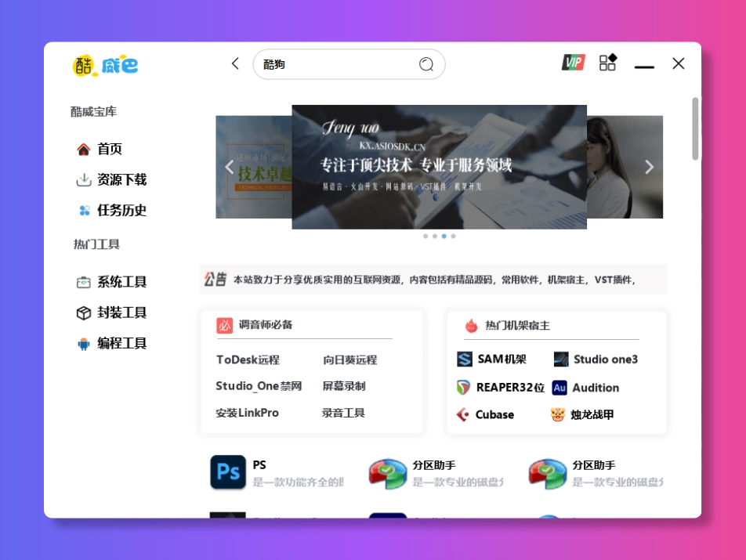The image size is (746, 560).
Task: Click the blue icon beside 任务历史
Action: (x=84, y=210)
